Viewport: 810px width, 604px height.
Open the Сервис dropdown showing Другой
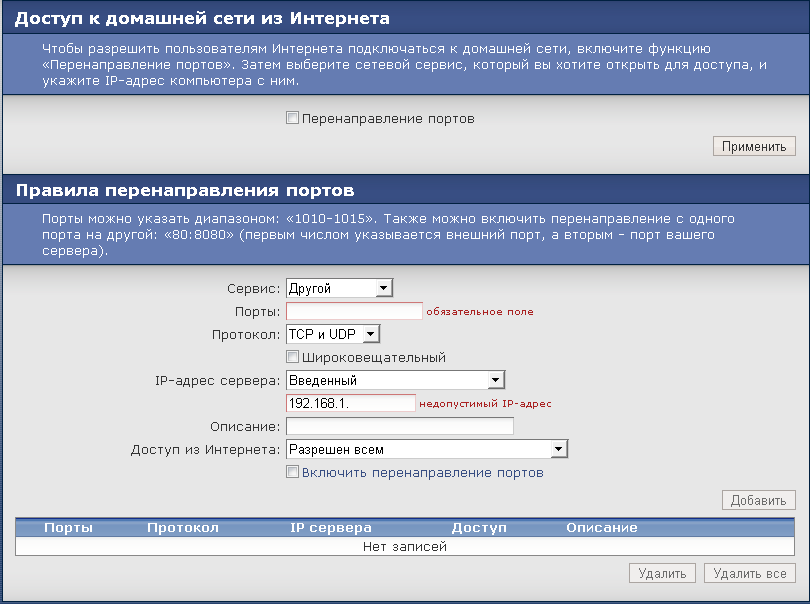coord(340,288)
